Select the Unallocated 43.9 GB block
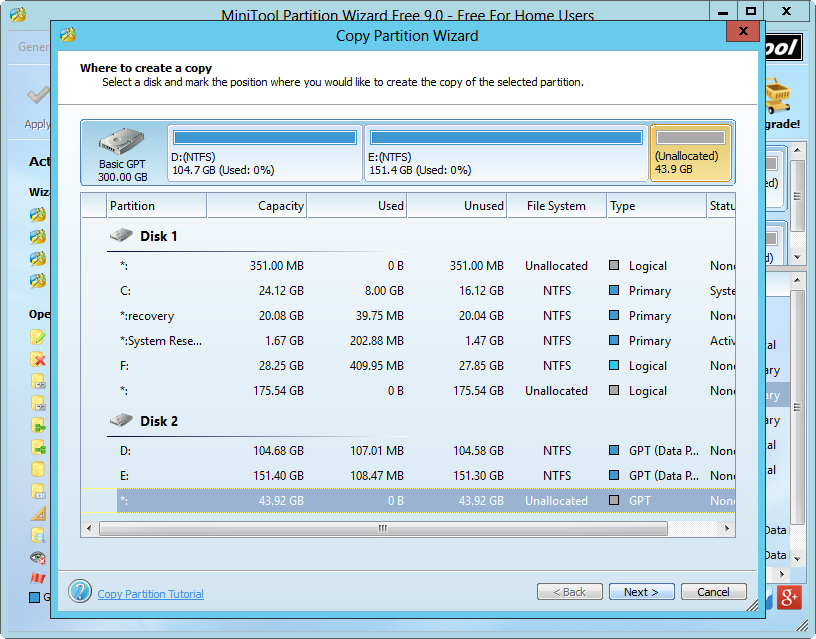Viewport: 816px width, 639px height. click(x=691, y=153)
